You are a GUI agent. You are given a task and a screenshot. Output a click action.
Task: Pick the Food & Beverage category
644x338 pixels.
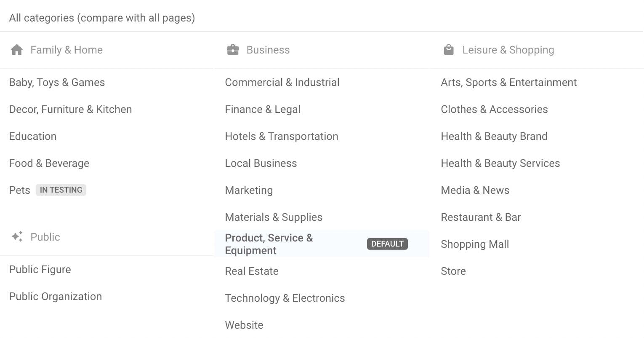tap(49, 164)
